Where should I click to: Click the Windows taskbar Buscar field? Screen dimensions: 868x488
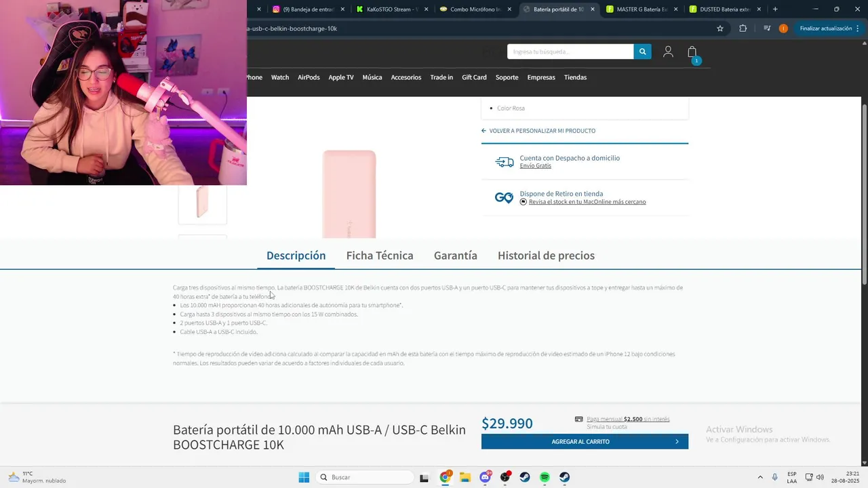tap(364, 477)
